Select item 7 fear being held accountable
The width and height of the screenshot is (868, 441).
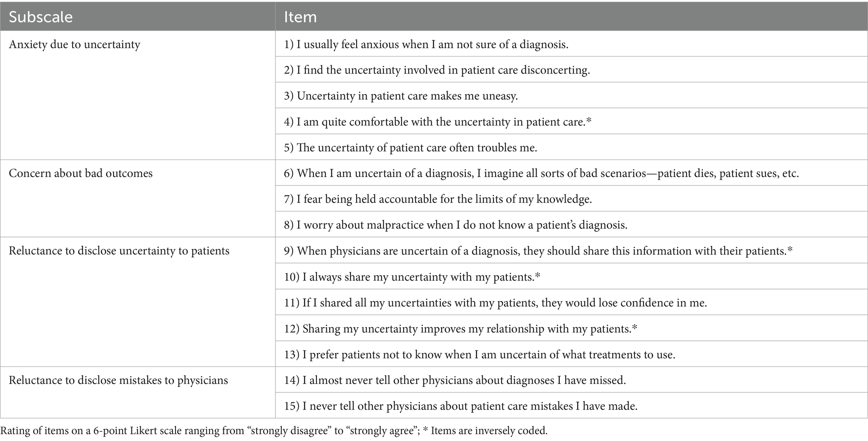click(438, 199)
